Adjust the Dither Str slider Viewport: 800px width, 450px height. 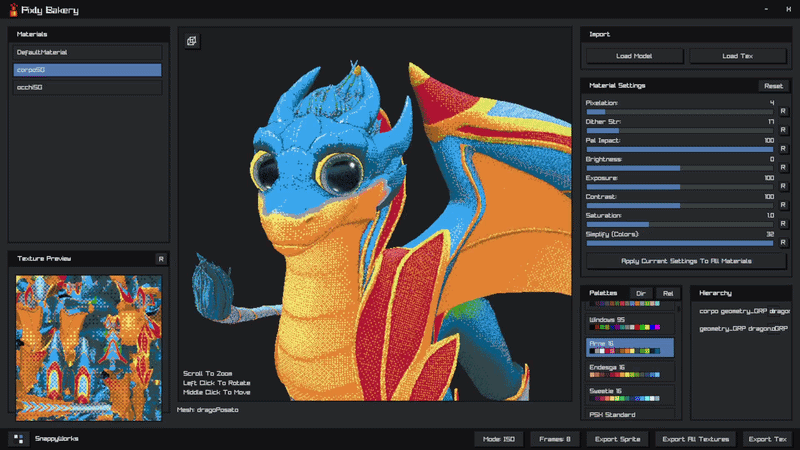point(680,131)
